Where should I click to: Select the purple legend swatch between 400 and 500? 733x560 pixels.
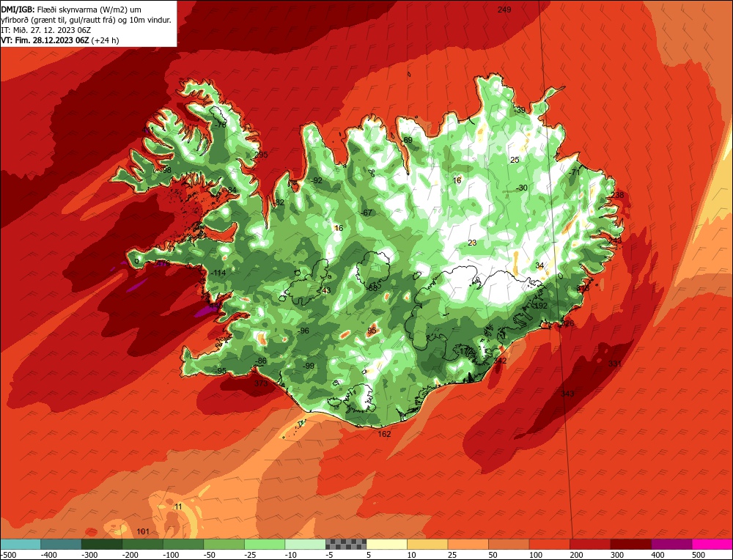pos(671,544)
